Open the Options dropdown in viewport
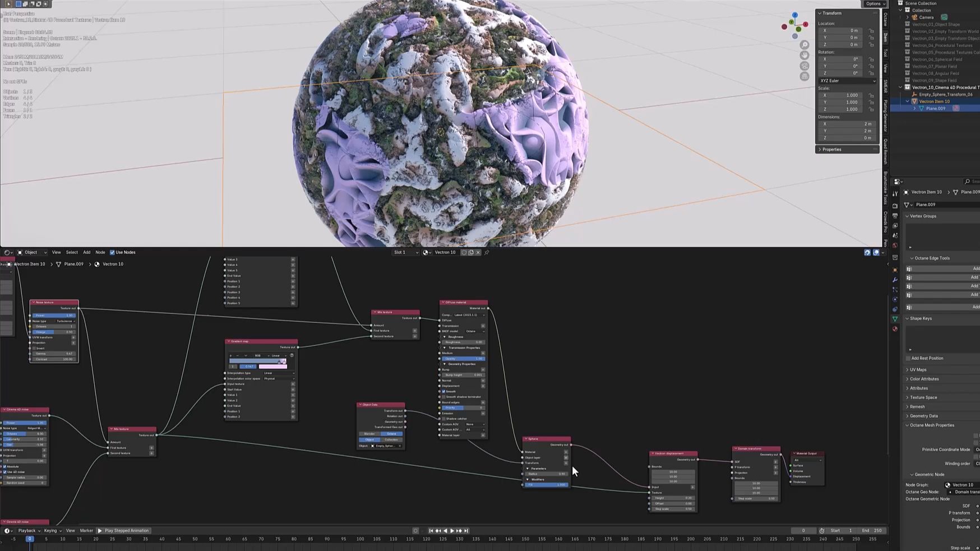The height and width of the screenshot is (551, 980). (x=875, y=4)
